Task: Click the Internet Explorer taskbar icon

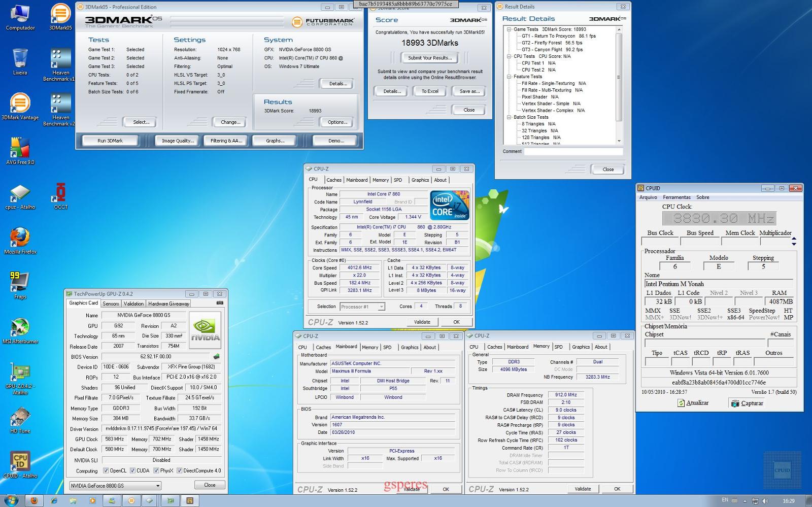Action: (54, 500)
